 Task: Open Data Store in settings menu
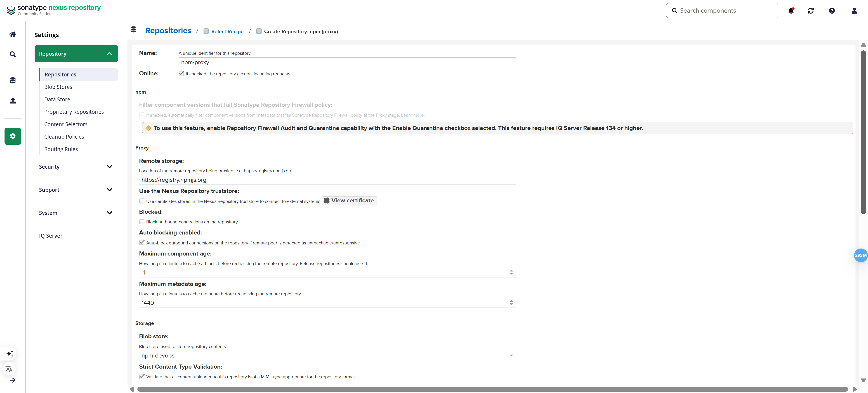pos(57,99)
